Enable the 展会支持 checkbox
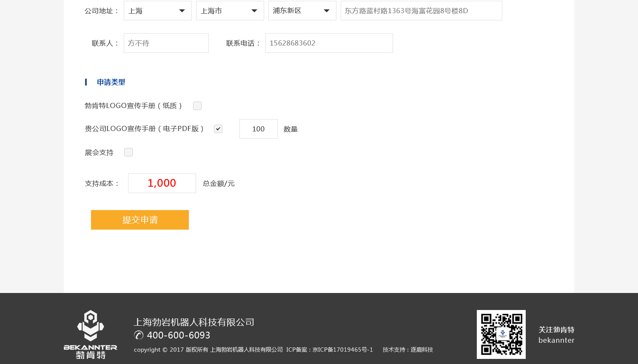638x364 pixels. coord(128,152)
